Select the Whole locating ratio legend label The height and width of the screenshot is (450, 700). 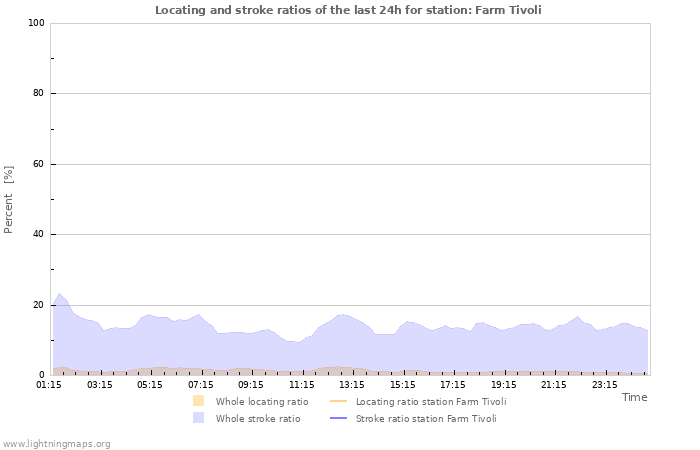(x=262, y=401)
